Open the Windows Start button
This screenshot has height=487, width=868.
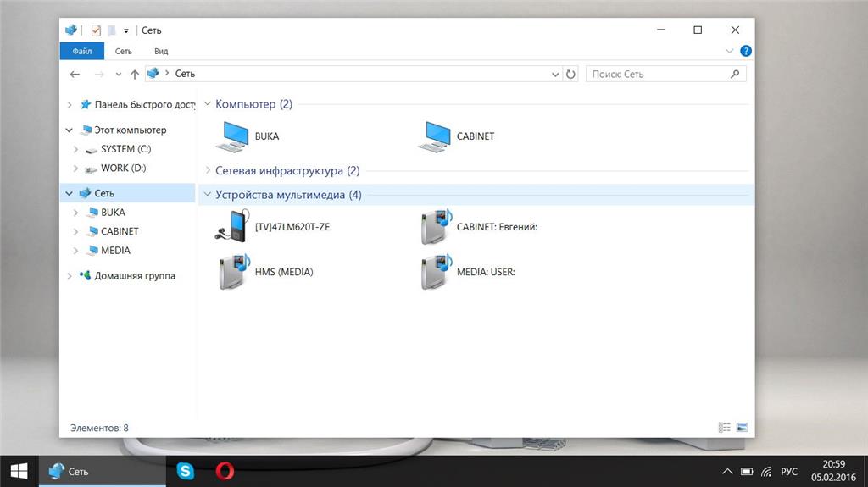tap(19, 471)
